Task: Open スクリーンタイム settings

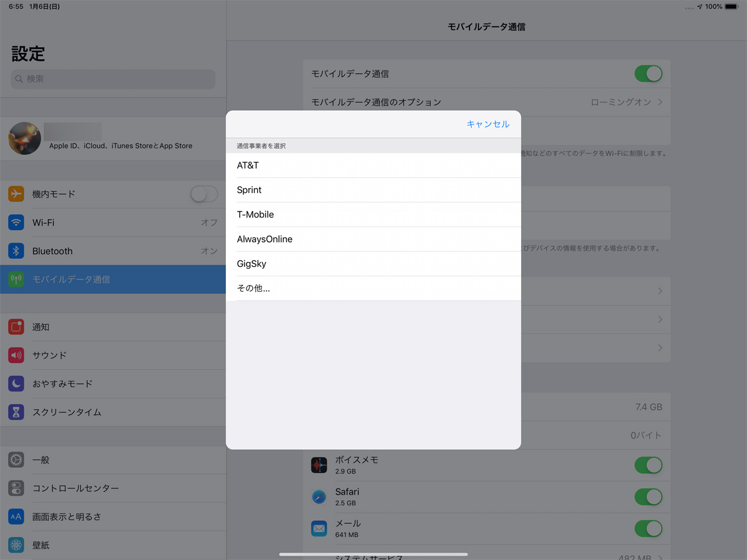Action: pos(113,412)
